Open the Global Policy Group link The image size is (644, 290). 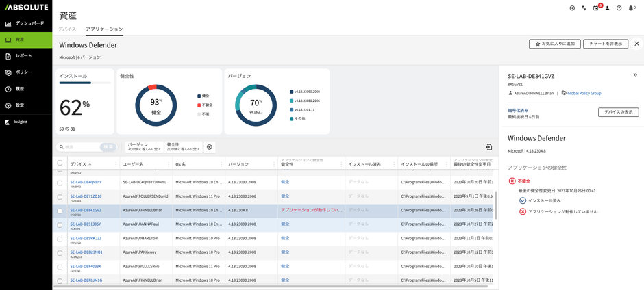pos(584,93)
